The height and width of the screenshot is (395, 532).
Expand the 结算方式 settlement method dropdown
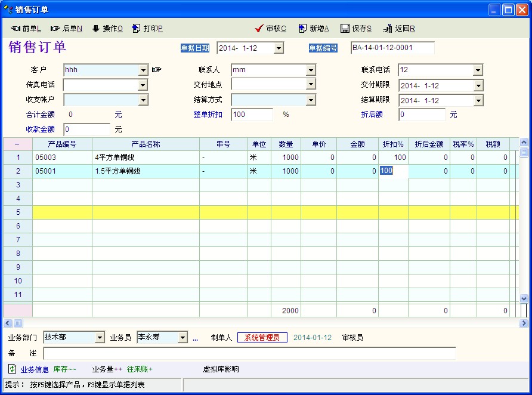[x=311, y=100]
